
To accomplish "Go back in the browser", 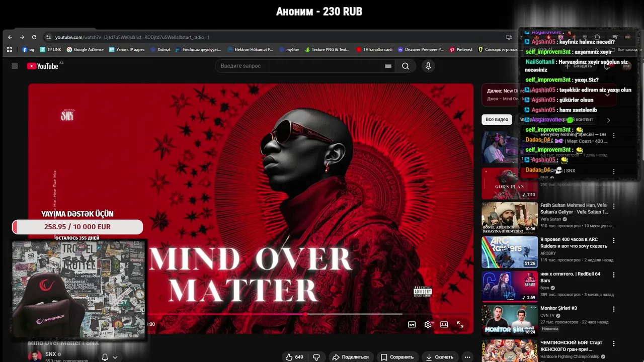I will coord(10,37).
